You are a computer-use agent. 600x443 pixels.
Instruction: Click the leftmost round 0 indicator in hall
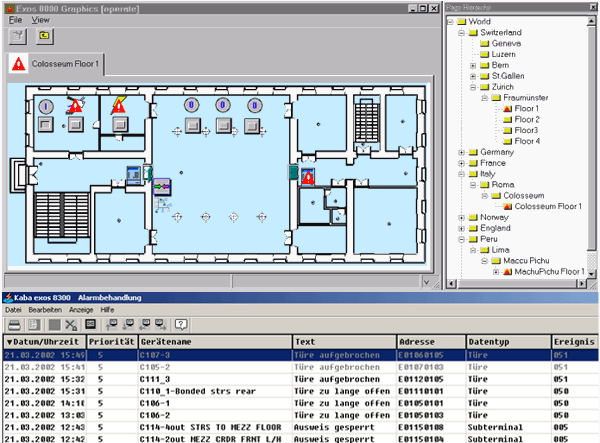(192, 105)
